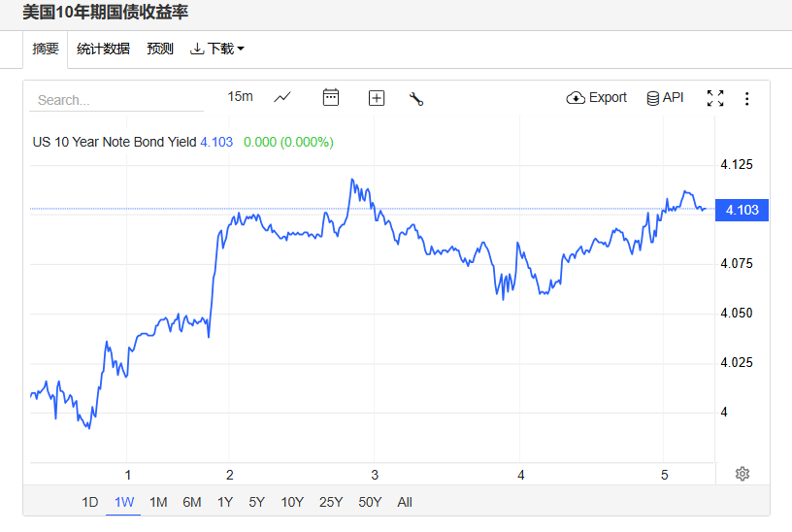
Task: Focus the Search input field
Action: [116, 100]
